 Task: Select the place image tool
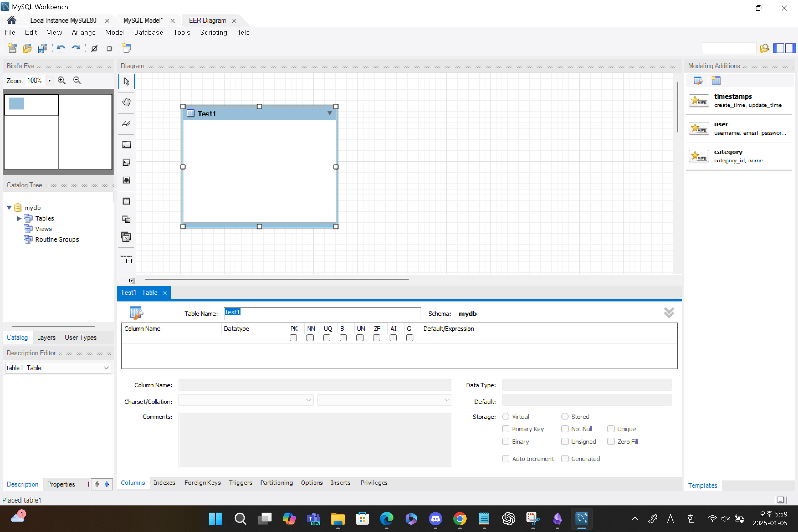pos(126,180)
